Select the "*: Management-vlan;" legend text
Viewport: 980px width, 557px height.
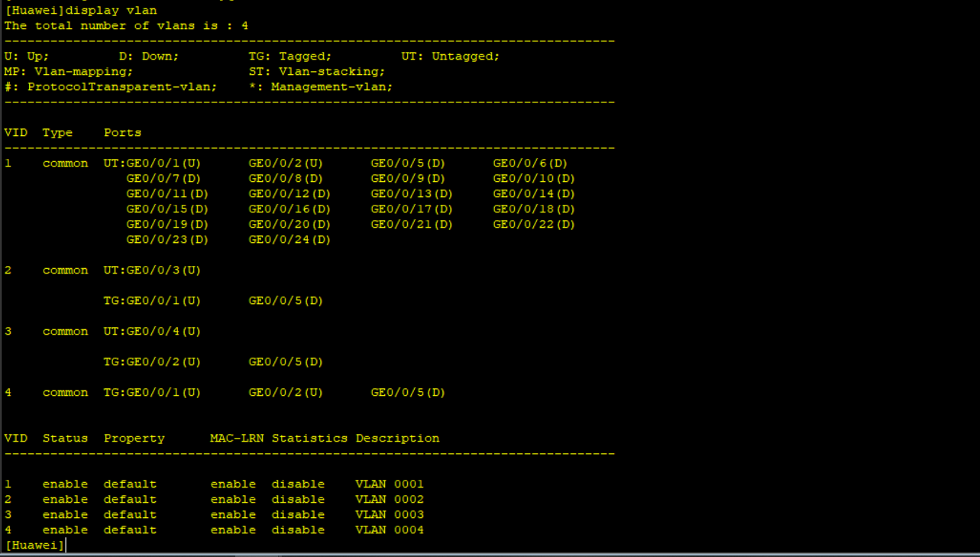(321, 86)
